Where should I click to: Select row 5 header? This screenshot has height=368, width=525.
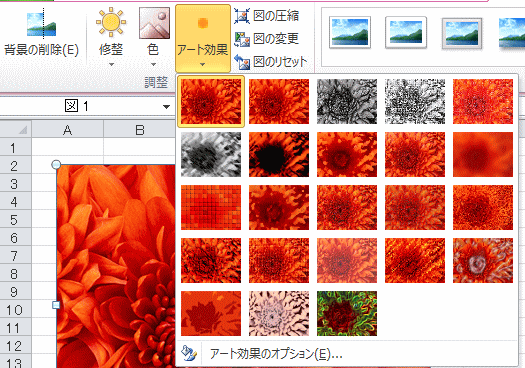pyautogui.click(x=15, y=220)
